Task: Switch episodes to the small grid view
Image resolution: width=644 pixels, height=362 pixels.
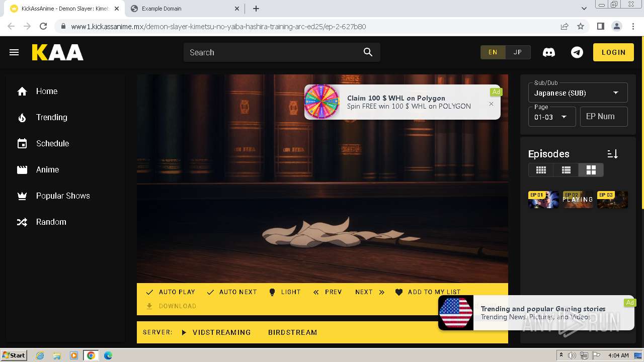Action: coord(541,170)
